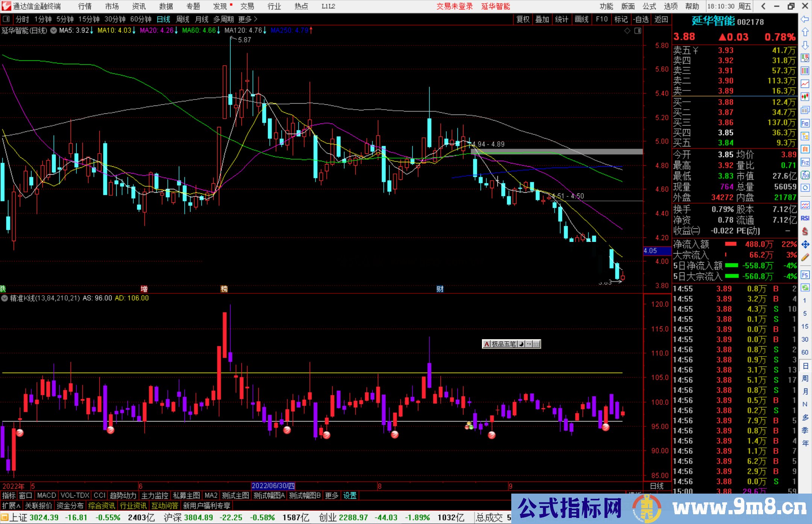Toggle the panel layout icon at chart top-right
812x524 pixels.
coord(638,31)
